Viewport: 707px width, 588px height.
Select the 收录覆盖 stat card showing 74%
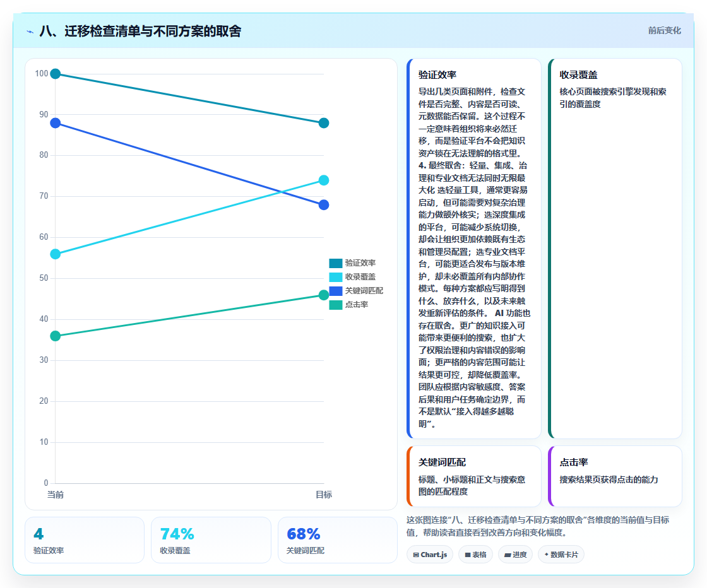pos(211,540)
